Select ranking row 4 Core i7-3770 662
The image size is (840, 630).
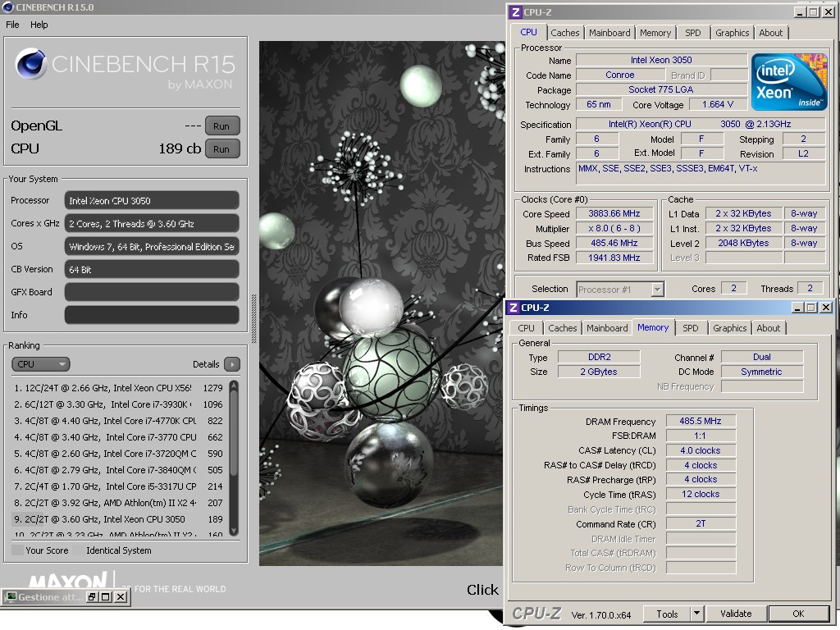pyautogui.click(x=118, y=437)
